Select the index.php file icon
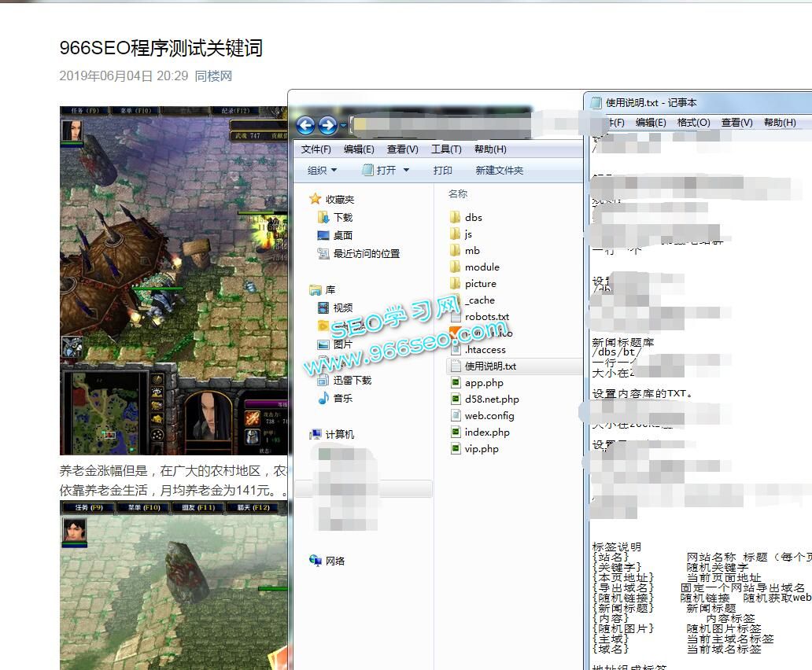Image resolution: width=812 pixels, height=670 pixels. point(456,432)
